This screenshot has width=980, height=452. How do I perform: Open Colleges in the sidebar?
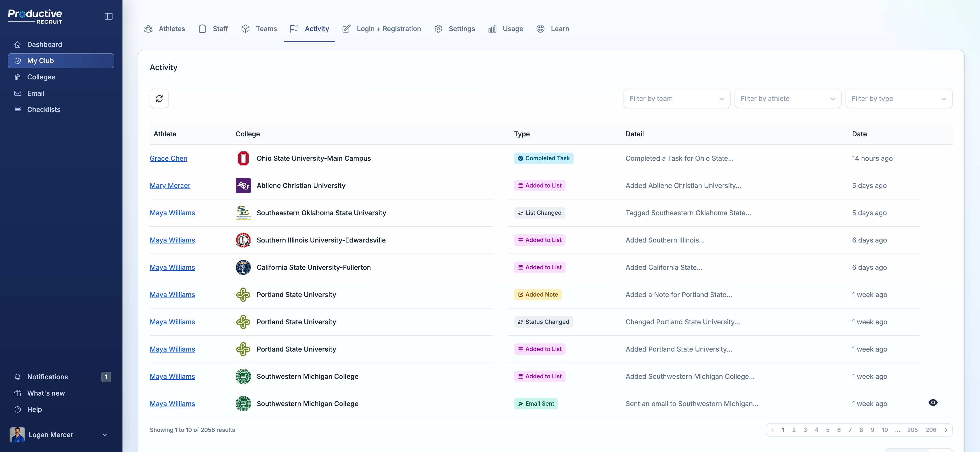61,77
